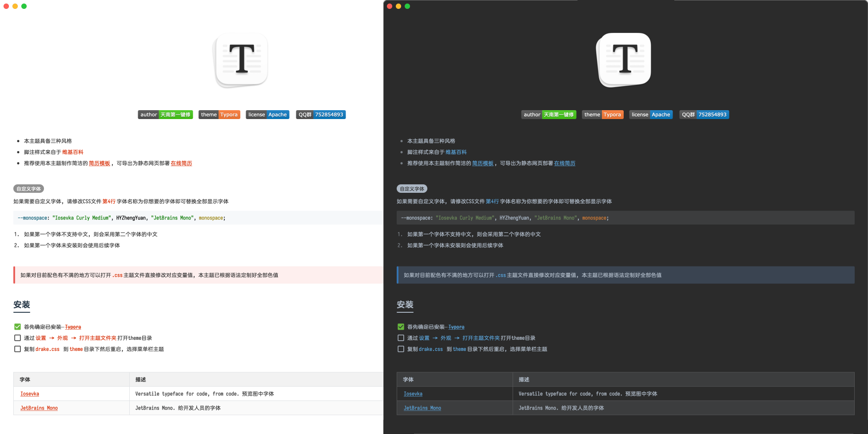
Task: Click the '.css' inline code in dark window's blockquote
Action: pos(501,275)
